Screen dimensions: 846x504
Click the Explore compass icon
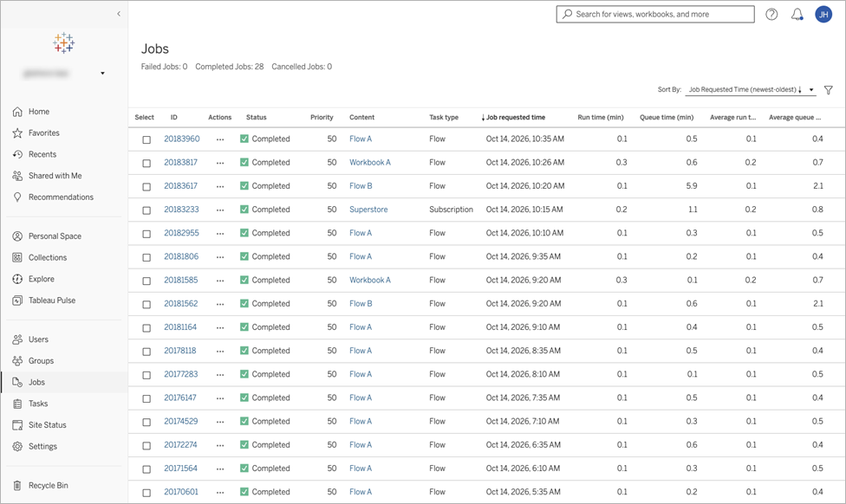coord(18,279)
